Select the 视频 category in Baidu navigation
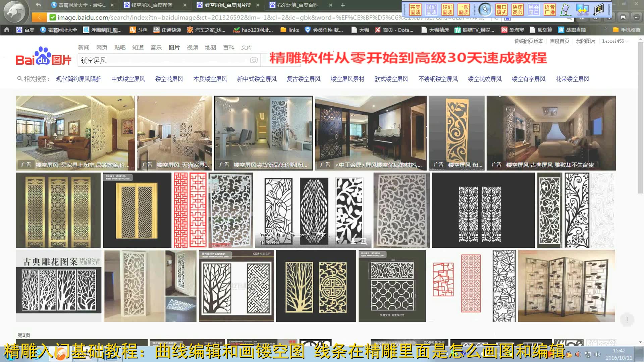 (x=192, y=47)
